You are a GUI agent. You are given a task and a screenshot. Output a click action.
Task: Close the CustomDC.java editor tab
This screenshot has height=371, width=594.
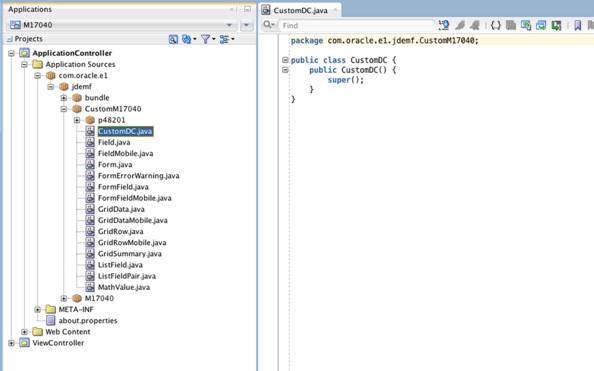(x=335, y=10)
